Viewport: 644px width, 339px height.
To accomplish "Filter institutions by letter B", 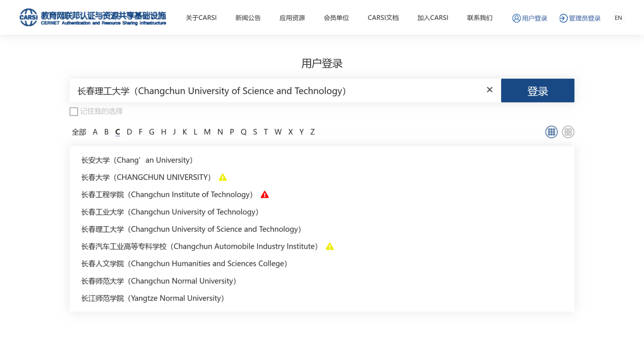I will (106, 132).
